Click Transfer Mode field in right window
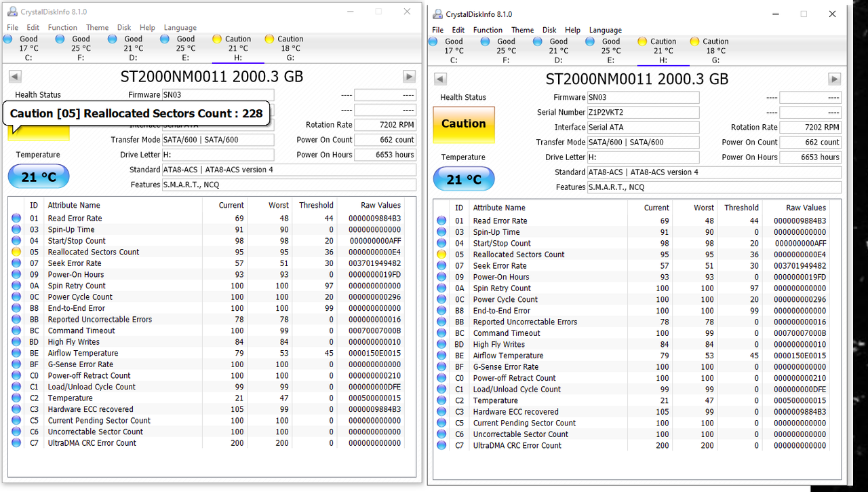Screen dimensions: 868x492 click(643, 143)
